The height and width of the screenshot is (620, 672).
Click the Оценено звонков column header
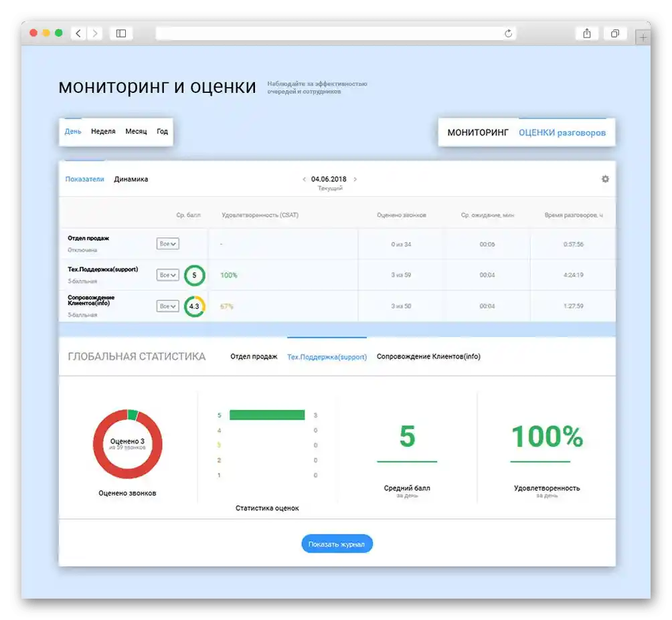click(402, 215)
